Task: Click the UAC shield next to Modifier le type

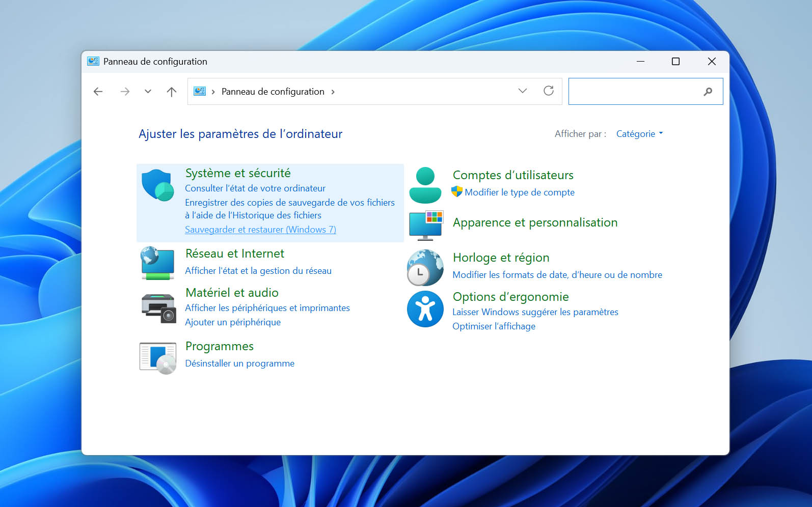Action: coord(457,192)
